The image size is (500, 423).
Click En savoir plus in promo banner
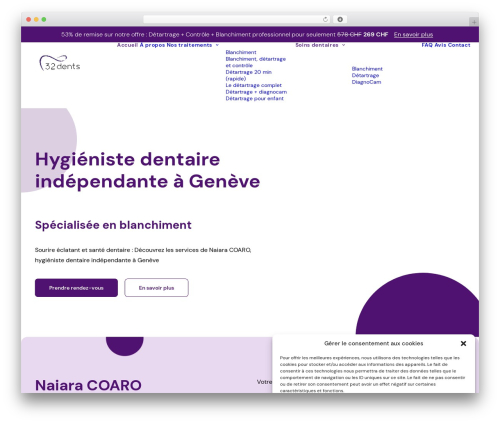click(x=413, y=35)
